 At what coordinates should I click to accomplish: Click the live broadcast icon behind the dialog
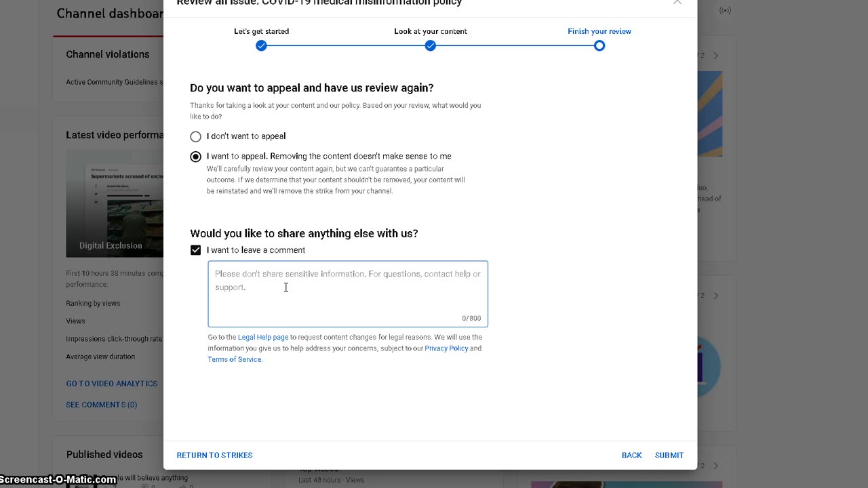click(725, 10)
